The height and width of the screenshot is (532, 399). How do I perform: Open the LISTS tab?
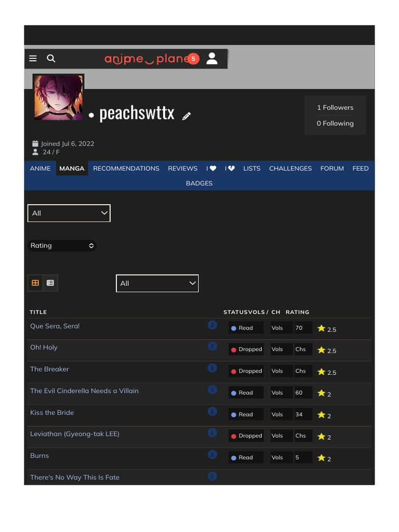(252, 168)
